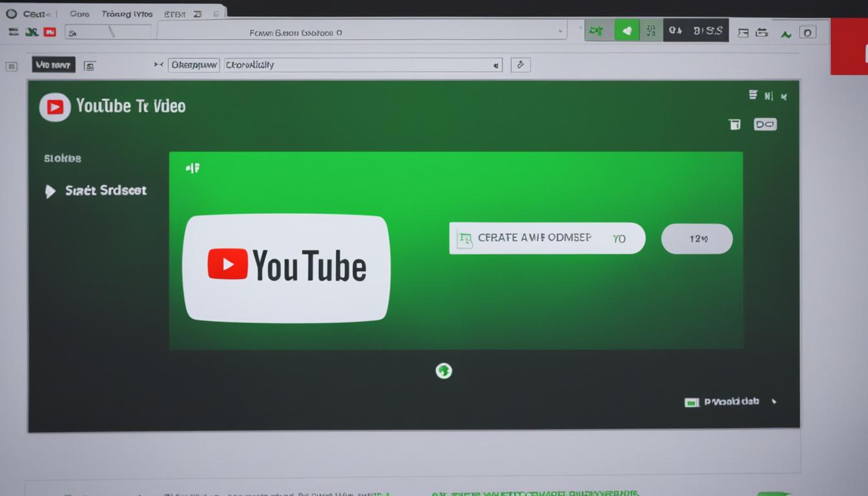Click the large YouTube logo badge
The height and width of the screenshot is (496, 868).
pos(286,267)
